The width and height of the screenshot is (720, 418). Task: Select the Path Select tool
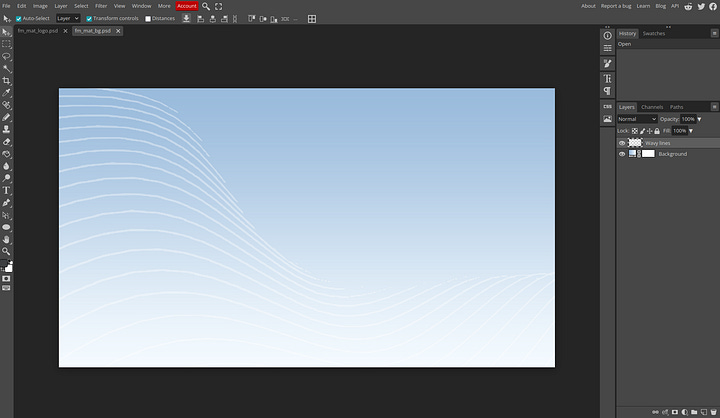[6, 215]
